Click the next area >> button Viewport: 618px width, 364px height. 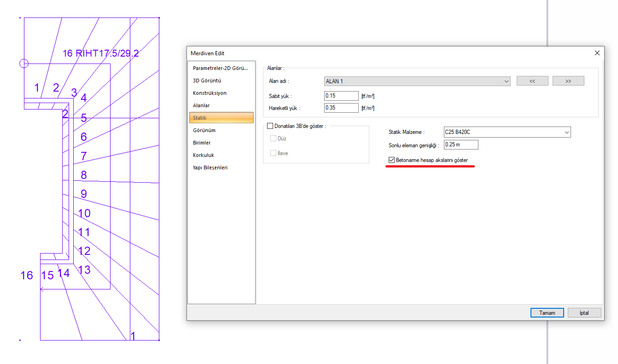[x=568, y=81]
